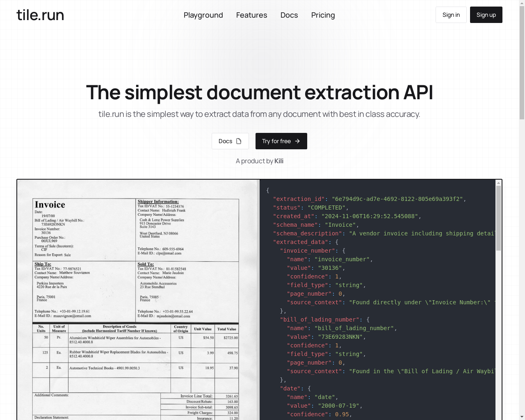Viewport: 525px width, 420px height.
Task: Click the arrow icon in Try for free
Action: (297, 141)
